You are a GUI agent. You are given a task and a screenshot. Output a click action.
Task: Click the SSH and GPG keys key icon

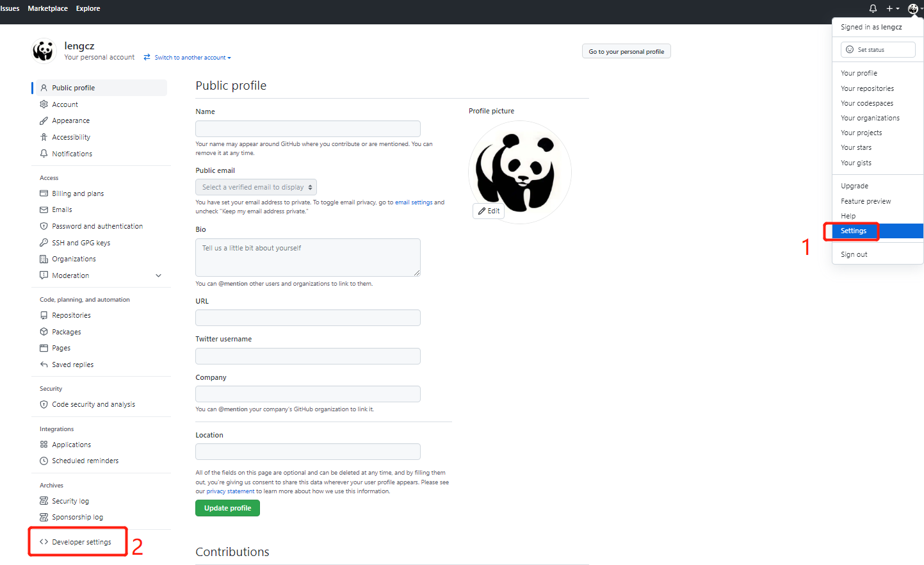point(44,243)
